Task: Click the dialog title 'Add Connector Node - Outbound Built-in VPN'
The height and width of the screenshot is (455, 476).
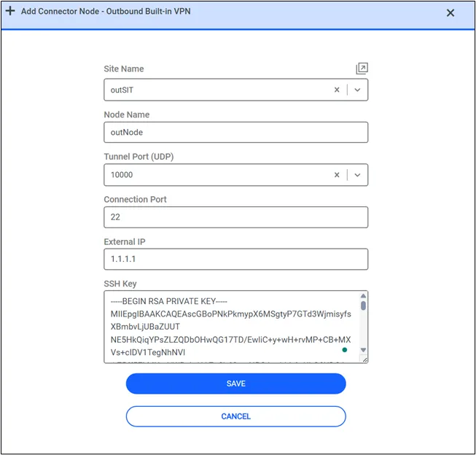Action: click(106, 11)
